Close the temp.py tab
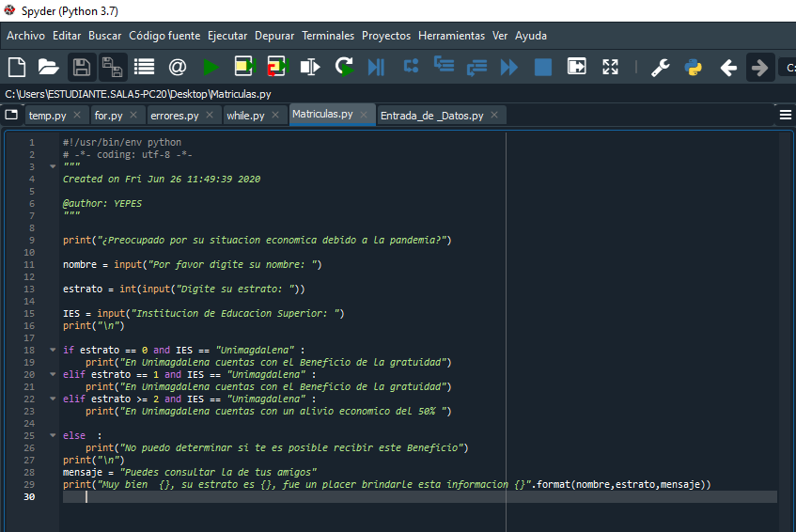 (x=77, y=115)
